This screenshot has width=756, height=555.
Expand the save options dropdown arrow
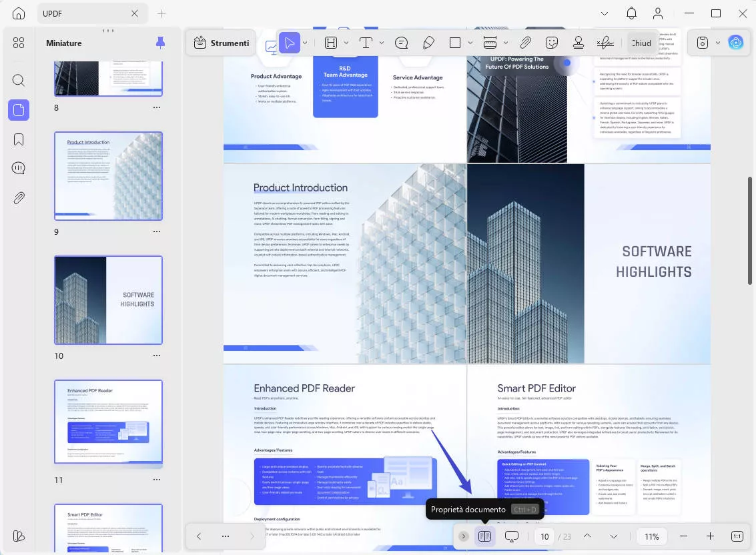pos(718,43)
